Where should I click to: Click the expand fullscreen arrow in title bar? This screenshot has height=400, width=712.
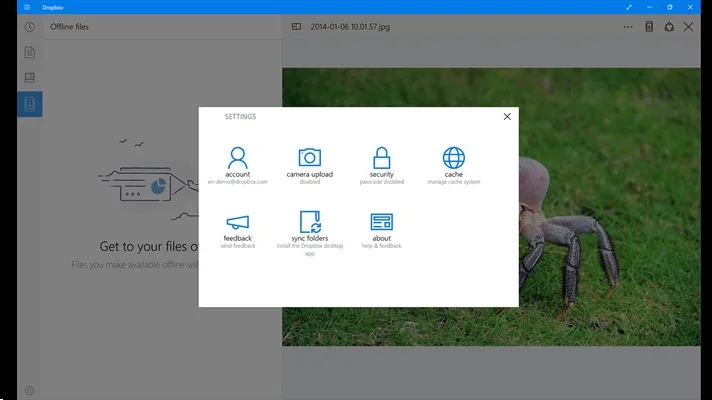click(x=629, y=7)
